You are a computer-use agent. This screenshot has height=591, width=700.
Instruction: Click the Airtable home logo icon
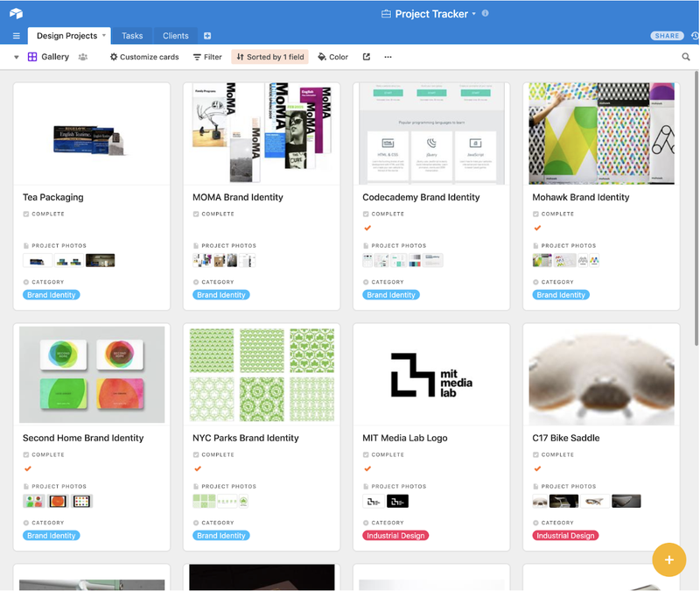tap(16, 13)
